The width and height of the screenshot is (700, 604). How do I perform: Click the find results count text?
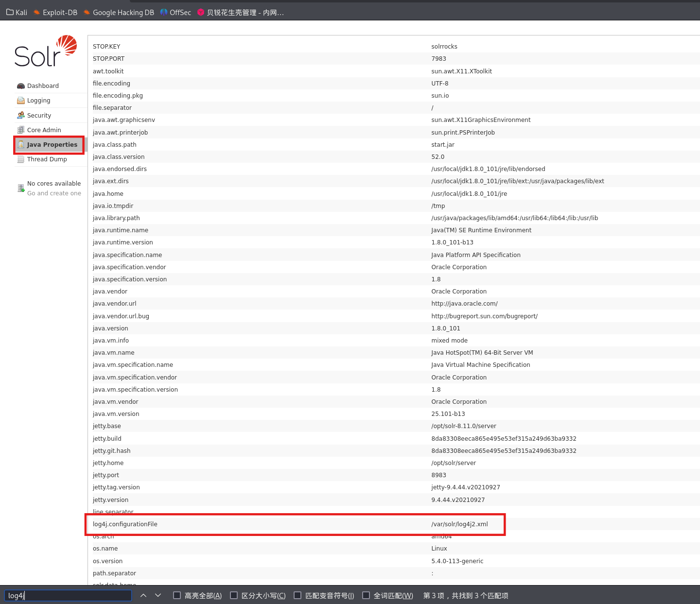tap(466, 595)
